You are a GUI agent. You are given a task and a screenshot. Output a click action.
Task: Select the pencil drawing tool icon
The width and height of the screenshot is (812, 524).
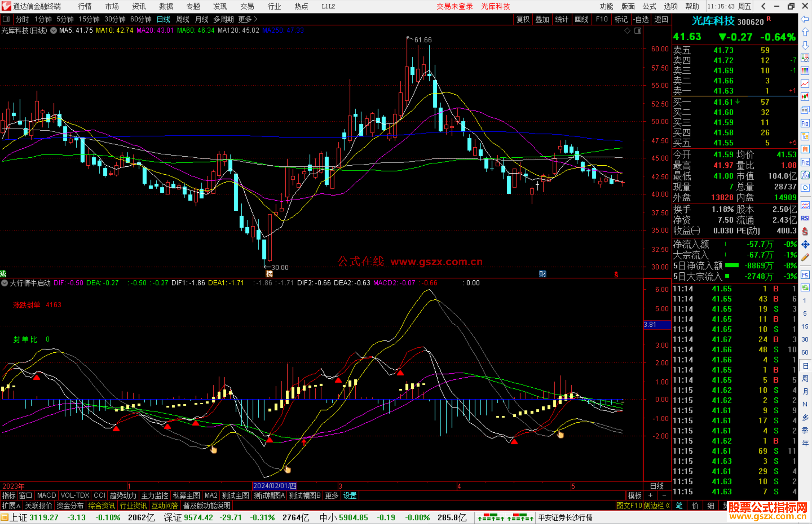click(x=805, y=258)
